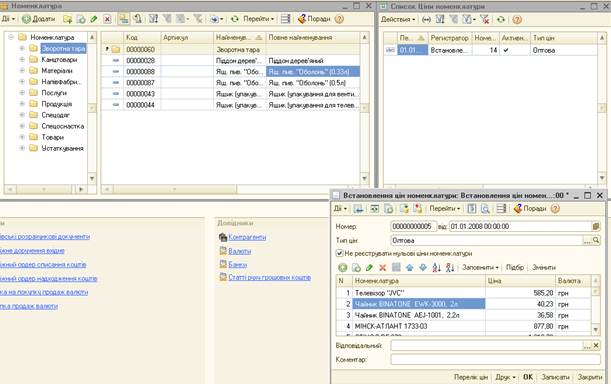Viewport: 611px width, 384px height.
Task: Click the magnifier icon beside Тип цін field
Action: click(x=596, y=241)
